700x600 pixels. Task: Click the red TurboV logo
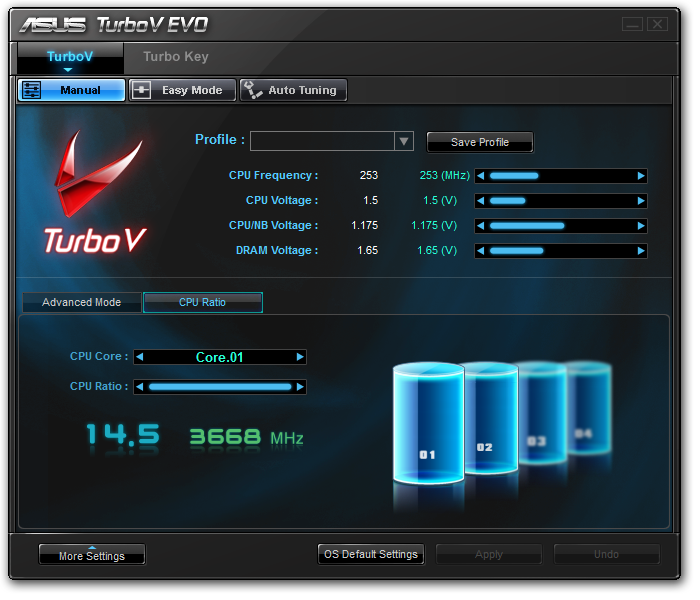click(x=97, y=194)
